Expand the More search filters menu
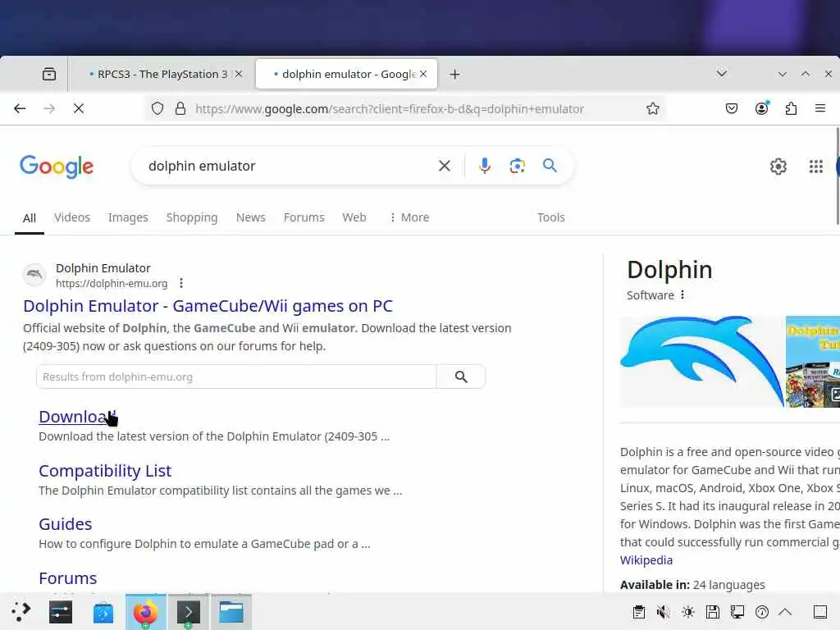The height and width of the screenshot is (630, 840). click(409, 217)
